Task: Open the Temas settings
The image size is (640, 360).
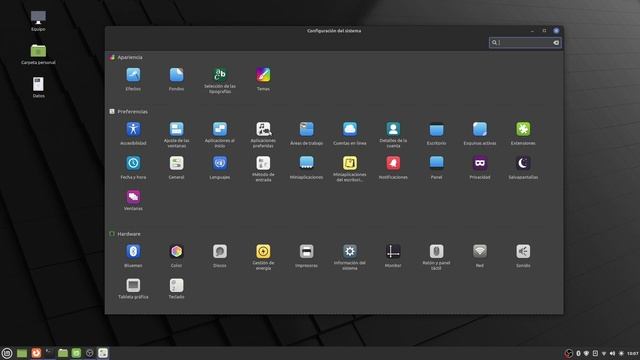Action: point(263,79)
